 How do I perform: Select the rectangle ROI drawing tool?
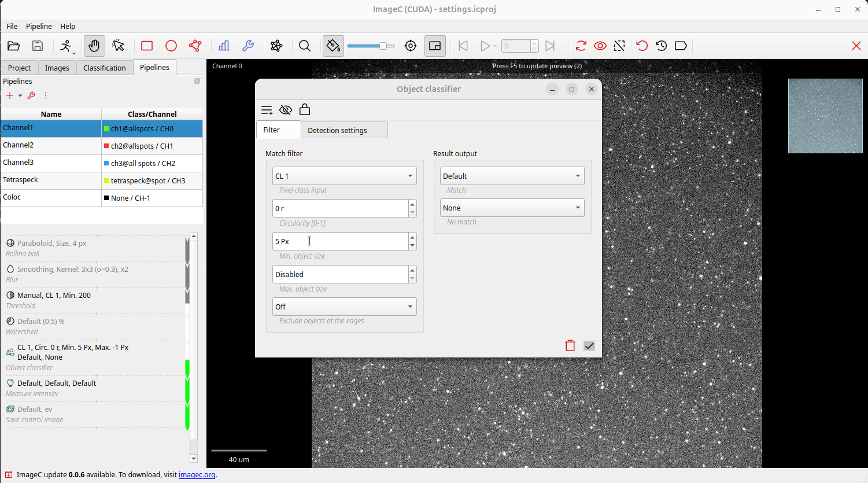click(x=147, y=46)
